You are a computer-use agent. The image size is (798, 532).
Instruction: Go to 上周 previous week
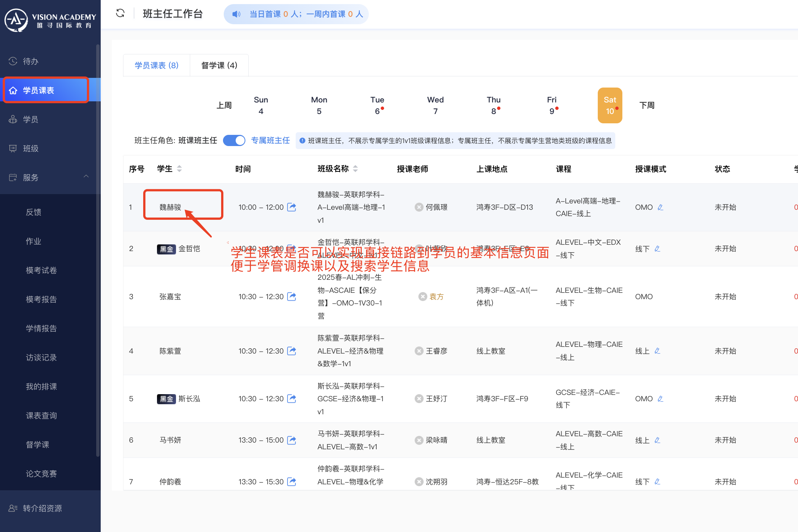coord(224,105)
